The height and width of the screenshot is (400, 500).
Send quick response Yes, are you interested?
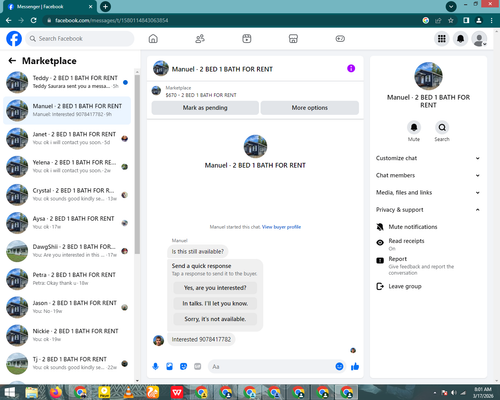pos(215,288)
